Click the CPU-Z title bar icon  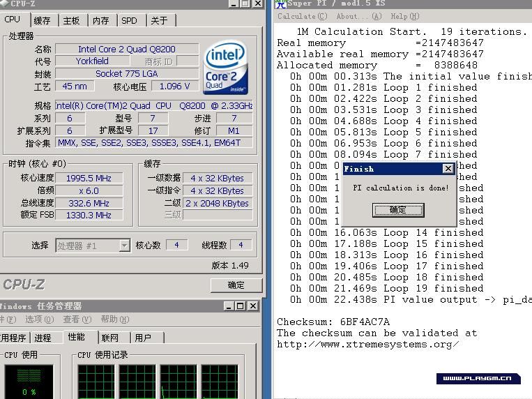point(4,3)
